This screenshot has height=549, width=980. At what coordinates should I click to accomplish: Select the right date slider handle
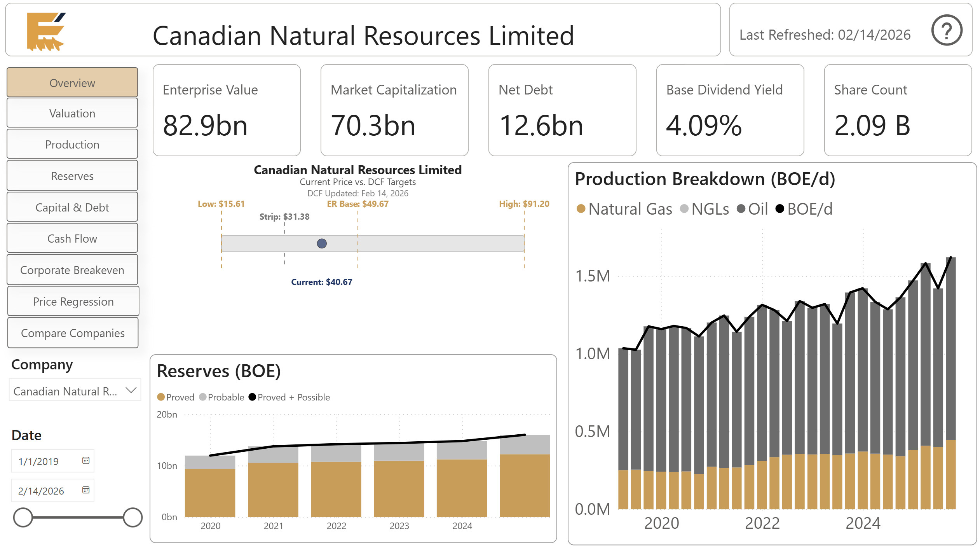click(133, 518)
